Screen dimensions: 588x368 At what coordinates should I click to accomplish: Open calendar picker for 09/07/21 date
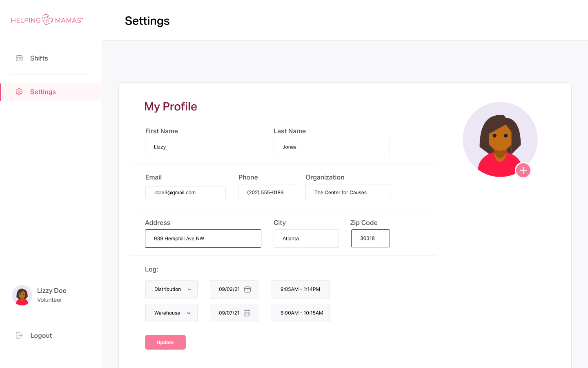247,313
